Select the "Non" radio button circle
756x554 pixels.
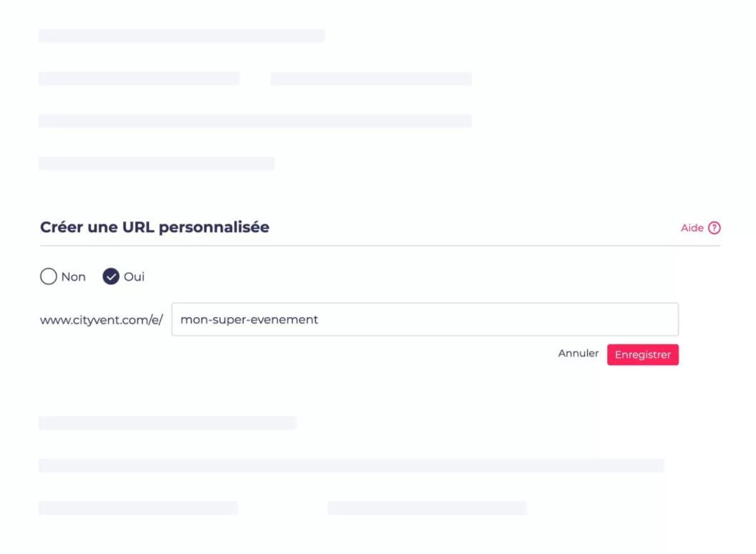coord(48,276)
